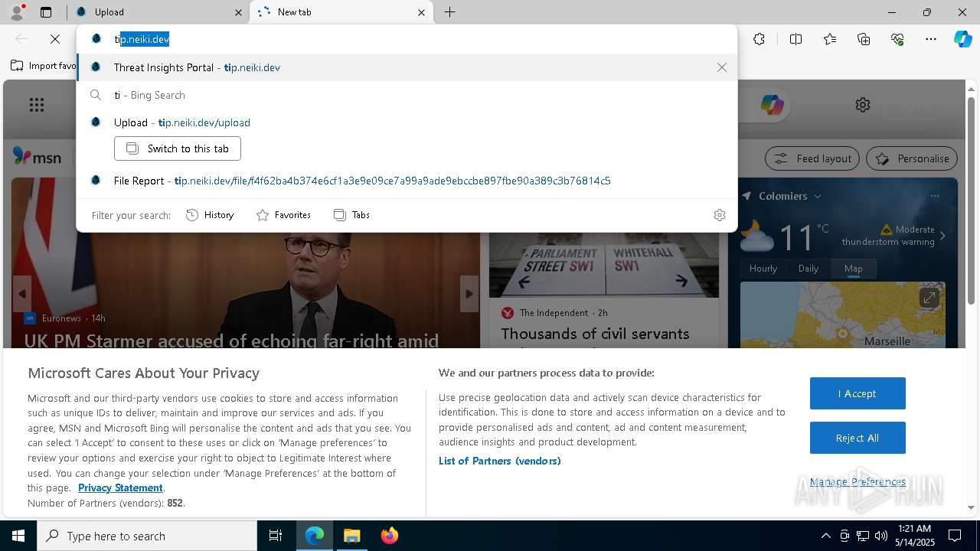Open List of Partners (vendors) link

click(x=500, y=461)
